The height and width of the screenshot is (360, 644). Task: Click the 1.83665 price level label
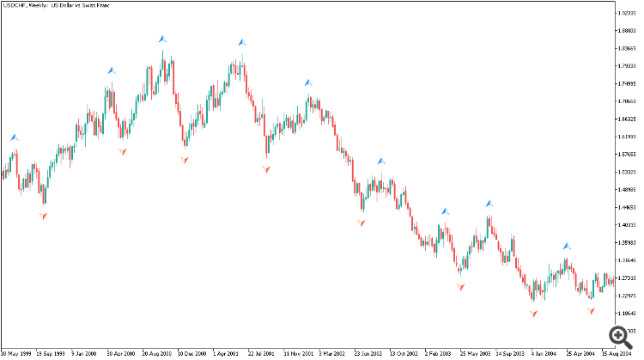click(x=627, y=48)
